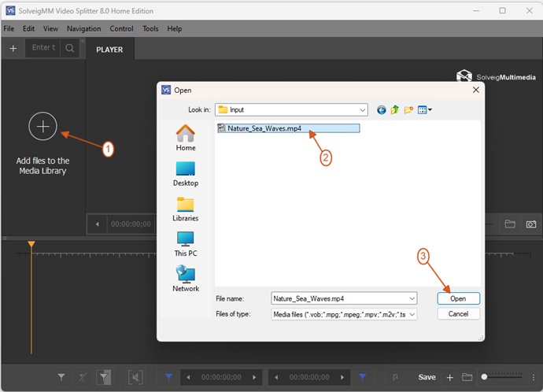Expand the Files of type dropdown

point(412,314)
